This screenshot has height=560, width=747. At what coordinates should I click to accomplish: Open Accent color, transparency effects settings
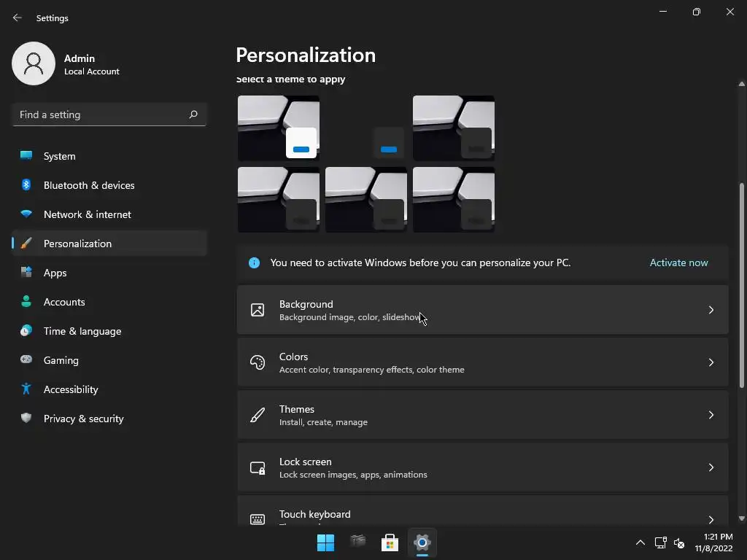point(483,362)
